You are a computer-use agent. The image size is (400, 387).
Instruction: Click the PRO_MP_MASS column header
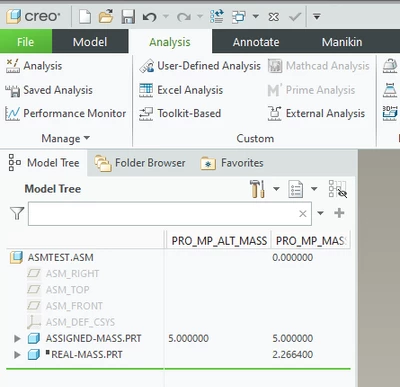[x=311, y=241]
